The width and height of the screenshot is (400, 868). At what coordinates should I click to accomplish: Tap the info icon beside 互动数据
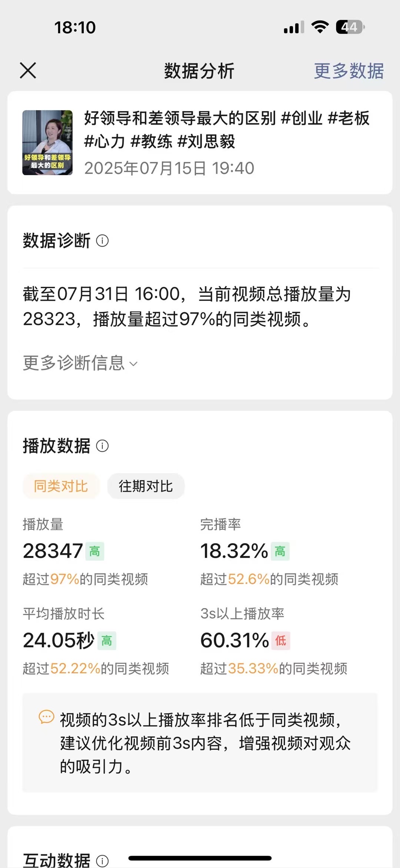[102, 861]
